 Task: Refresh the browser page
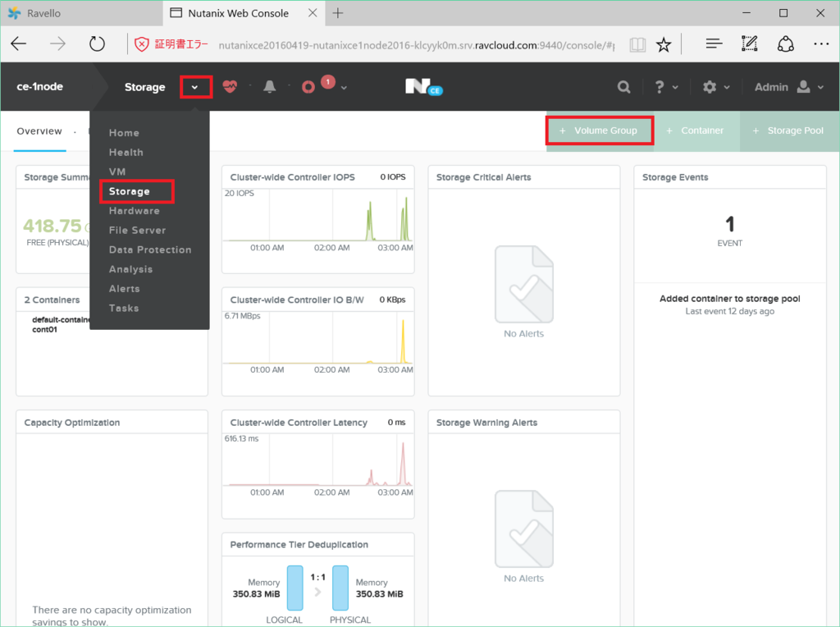97,44
